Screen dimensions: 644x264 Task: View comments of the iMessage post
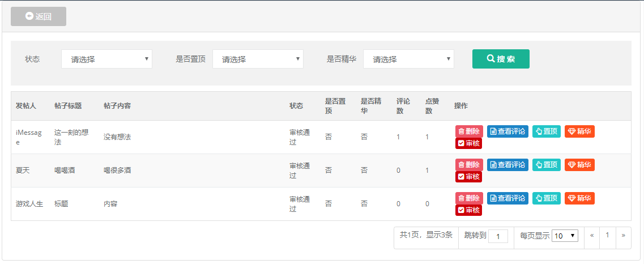point(507,131)
